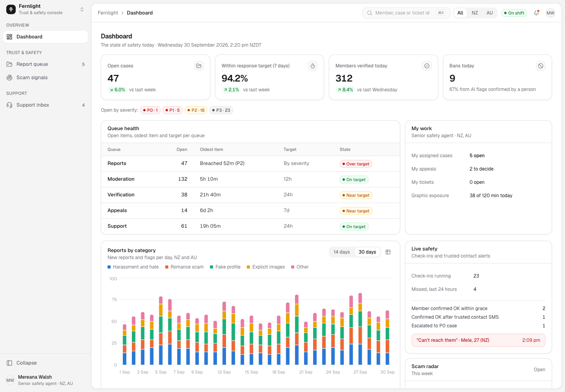Screen dimensions: 565x392
Task: Click the Open cases 47 value
Action: point(113,78)
